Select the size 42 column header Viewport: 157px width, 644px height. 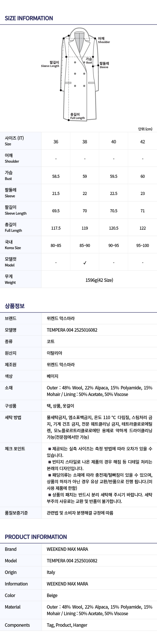click(x=142, y=142)
